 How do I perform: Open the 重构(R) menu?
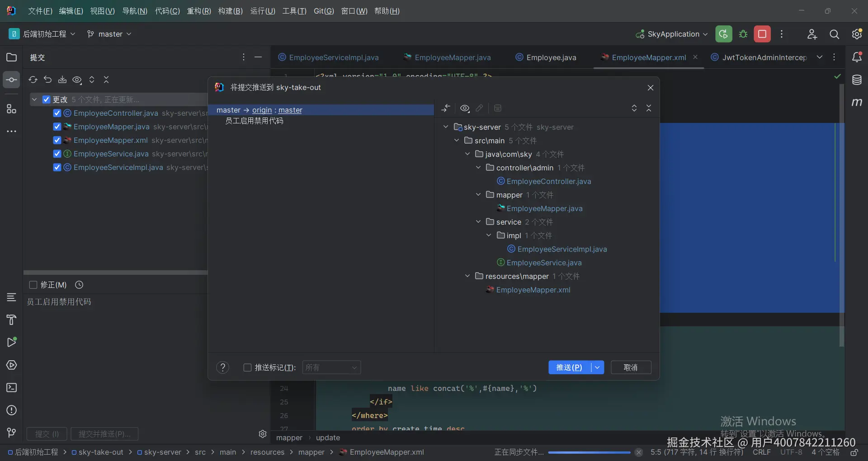pyautogui.click(x=199, y=11)
